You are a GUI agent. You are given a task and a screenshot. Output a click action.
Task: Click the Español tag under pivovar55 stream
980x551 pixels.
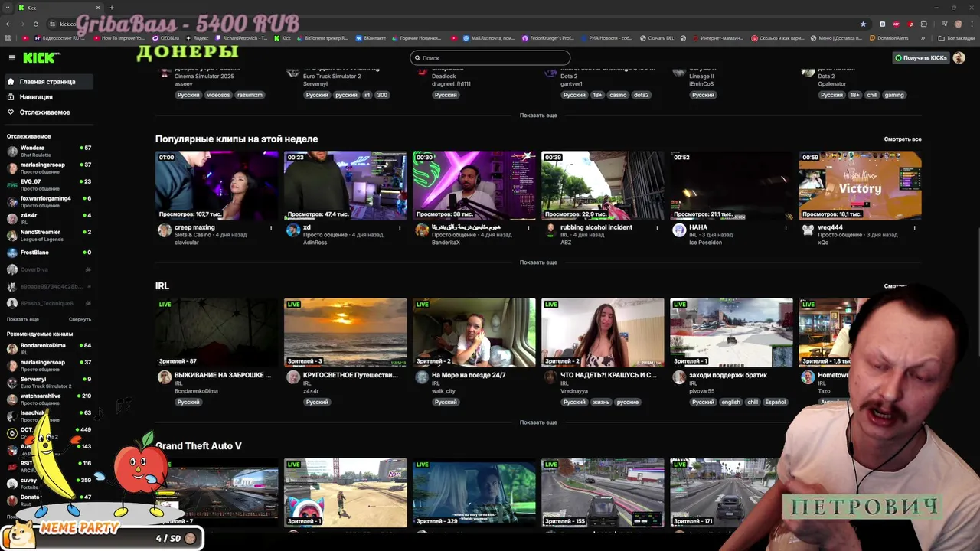tap(775, 402)
